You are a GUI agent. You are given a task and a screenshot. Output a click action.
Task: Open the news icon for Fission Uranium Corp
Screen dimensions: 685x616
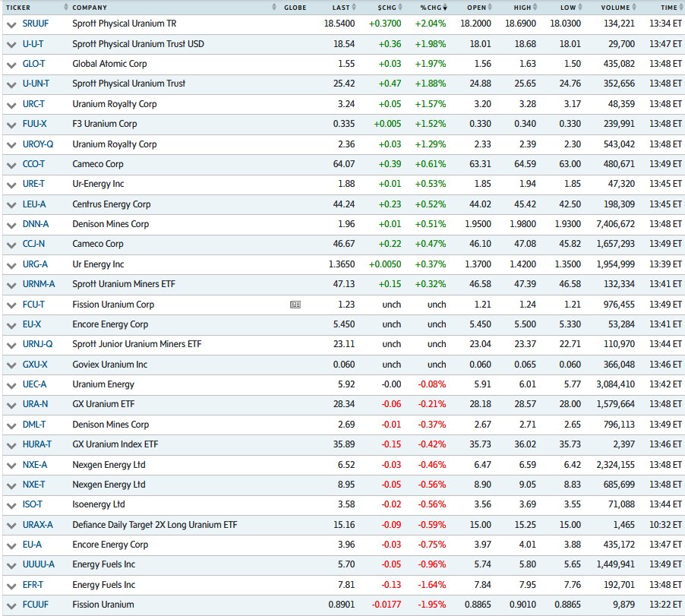[295, 305]
